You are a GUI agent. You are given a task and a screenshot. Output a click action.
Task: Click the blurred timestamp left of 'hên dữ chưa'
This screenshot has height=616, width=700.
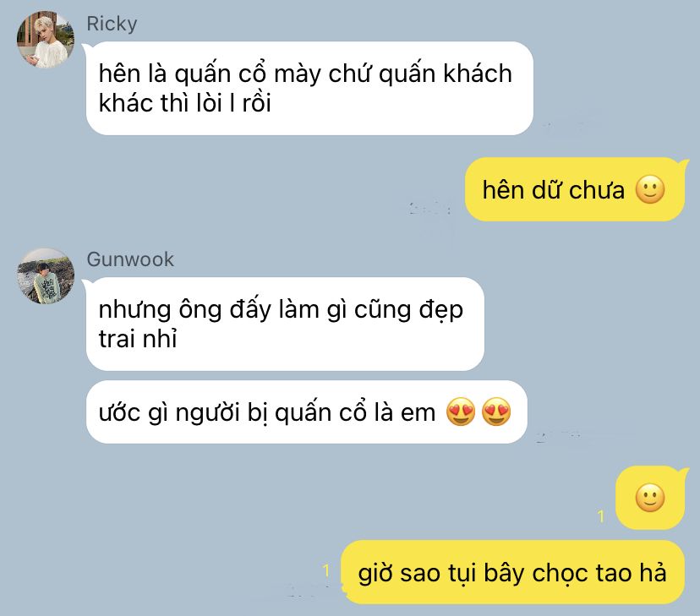click(430, 209)
